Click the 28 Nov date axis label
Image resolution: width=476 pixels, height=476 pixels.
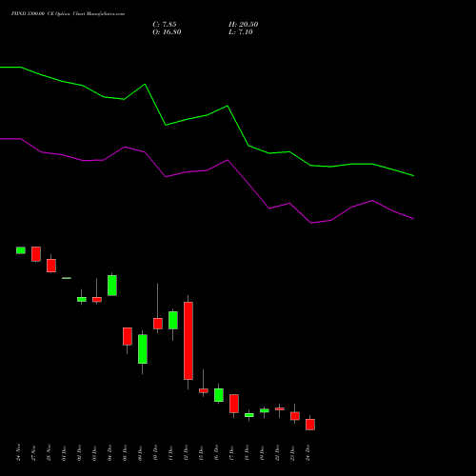pyautogui.click(x=49, y=452)
